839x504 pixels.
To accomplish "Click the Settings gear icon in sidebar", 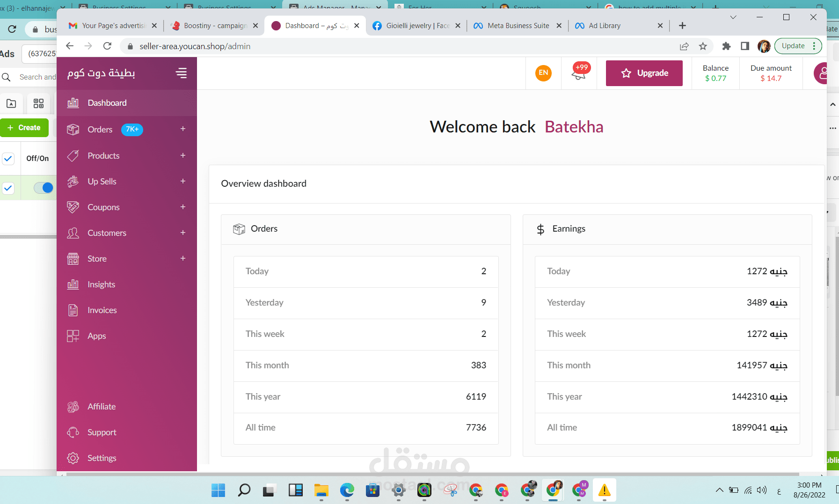I will click(x=73, y=458).
